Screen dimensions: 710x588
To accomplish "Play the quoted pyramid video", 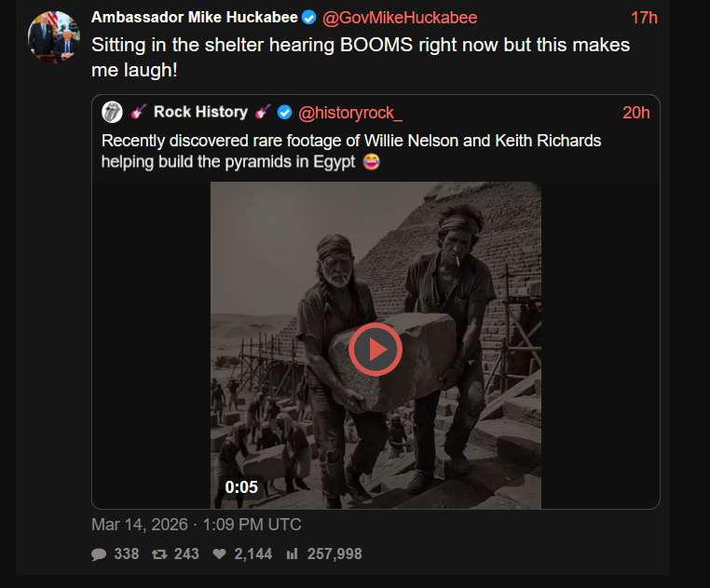I will (375, 349).
